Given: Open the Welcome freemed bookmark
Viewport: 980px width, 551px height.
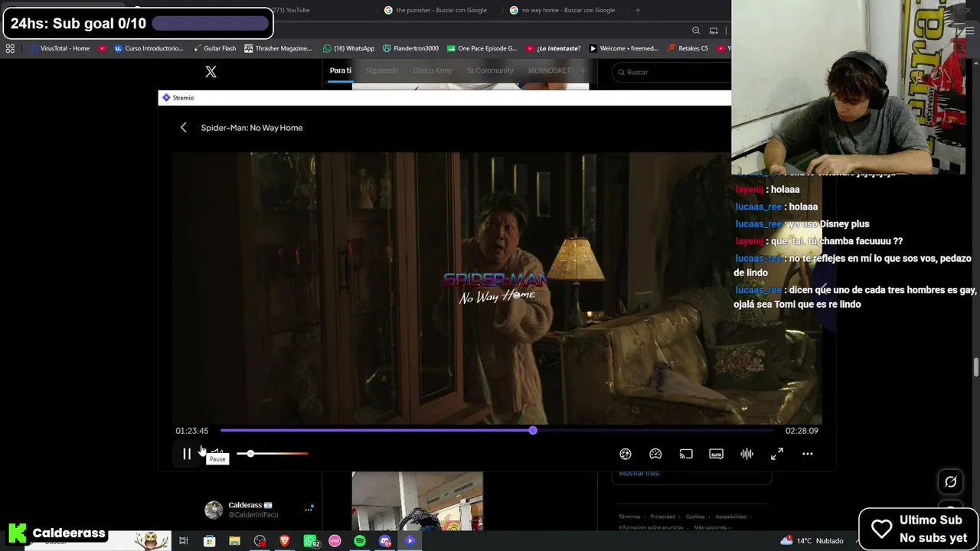Looking at the screenshot, I should 624,48.
